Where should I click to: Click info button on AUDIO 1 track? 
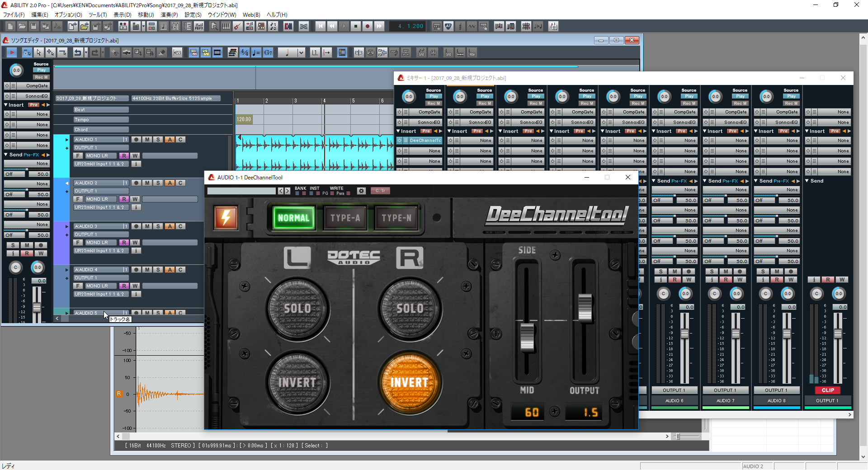[136, 164]
